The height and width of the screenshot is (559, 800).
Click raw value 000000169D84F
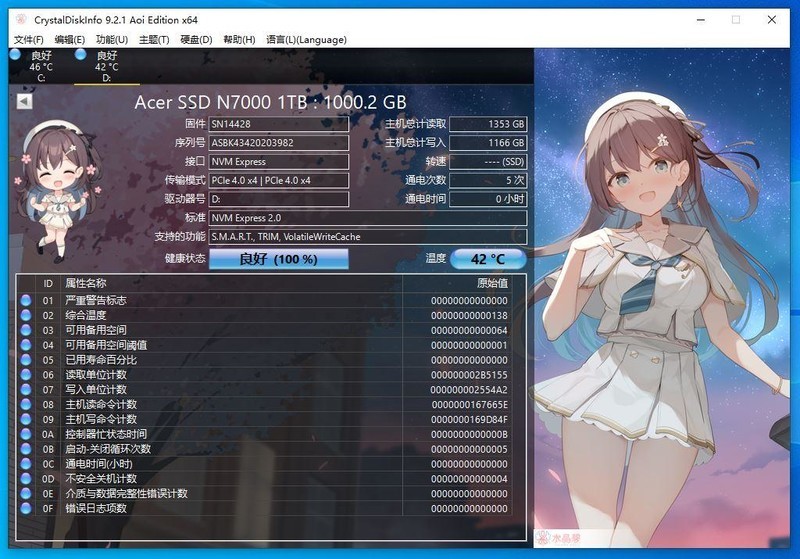469,419
